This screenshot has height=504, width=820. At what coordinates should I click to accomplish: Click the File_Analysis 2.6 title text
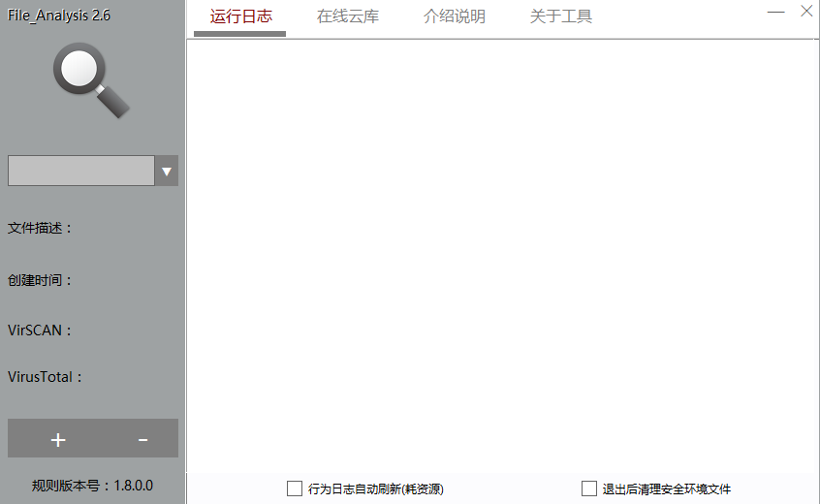click(x=59, y=16)
